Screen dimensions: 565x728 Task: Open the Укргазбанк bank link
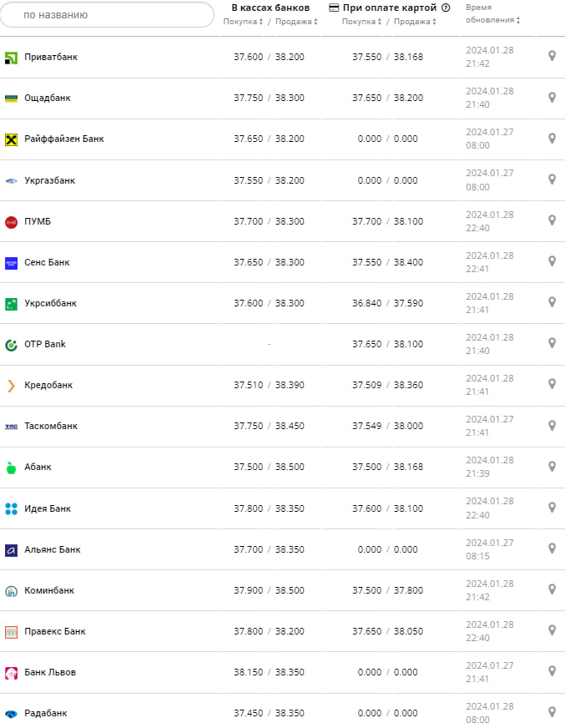pos(49,180)
